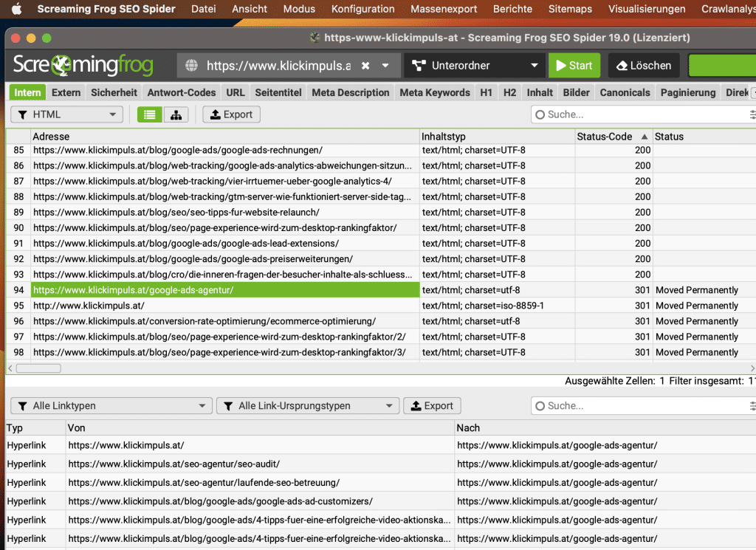Click the Screaming Frog logo
Viewport: 756px width, 550px height.
click(83, 65)
